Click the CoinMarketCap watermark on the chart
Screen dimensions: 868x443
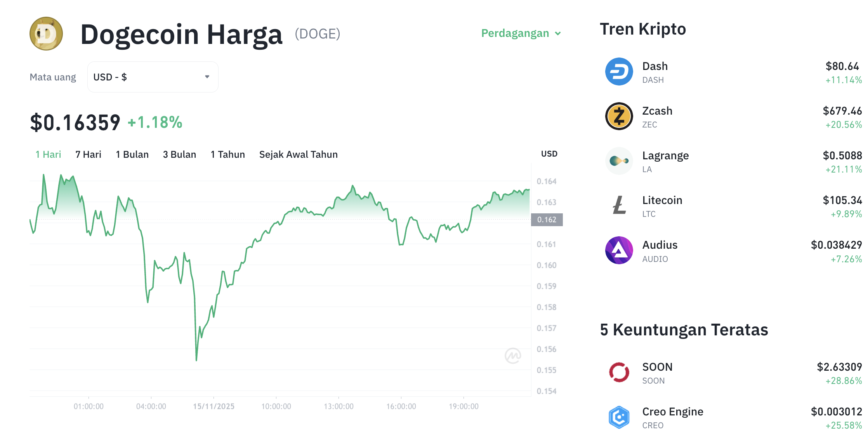point(513,356)
